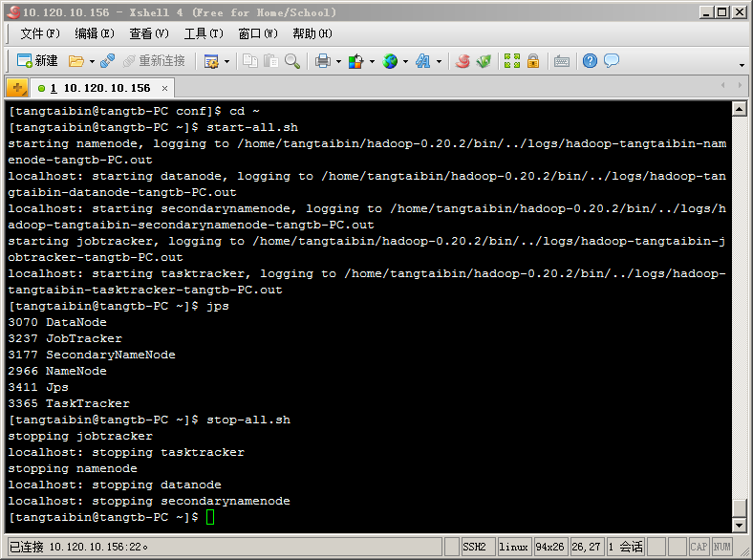The height and width of the screenshot is (560, 753).
Task: Click the terminal scrollbar down arrow
Action: 740,526
